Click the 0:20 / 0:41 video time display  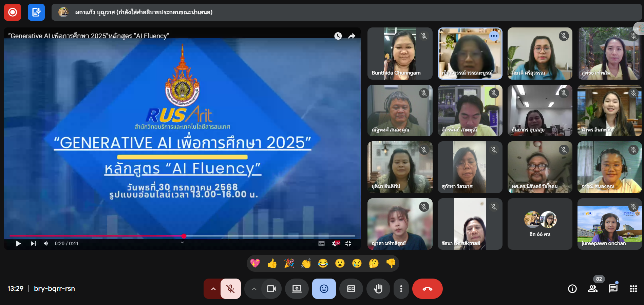pos(67,243)
